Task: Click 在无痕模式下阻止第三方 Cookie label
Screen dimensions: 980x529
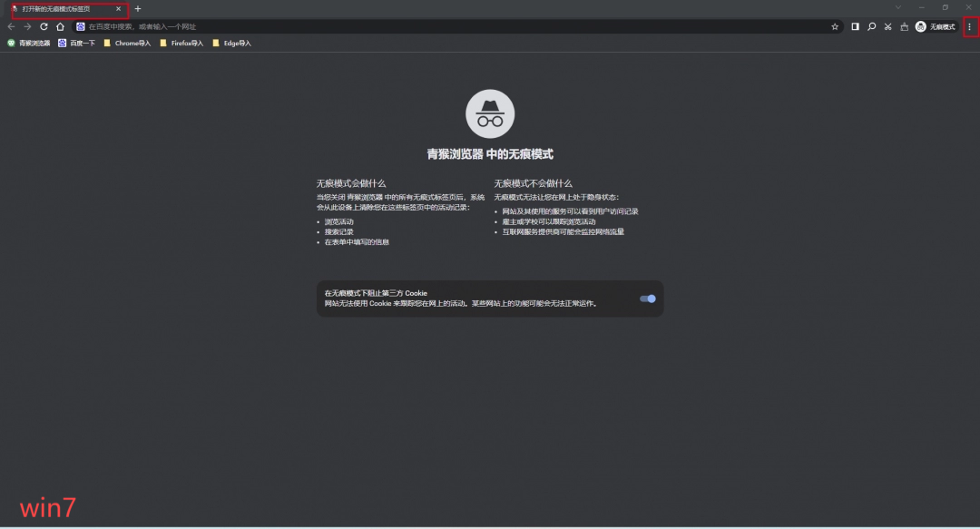Action: (x=376, y=293)
